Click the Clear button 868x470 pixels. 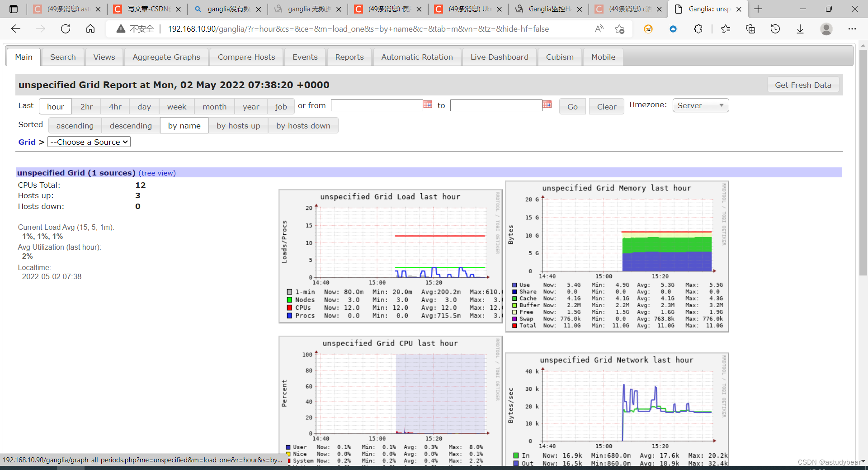click(x=606, y=107)
